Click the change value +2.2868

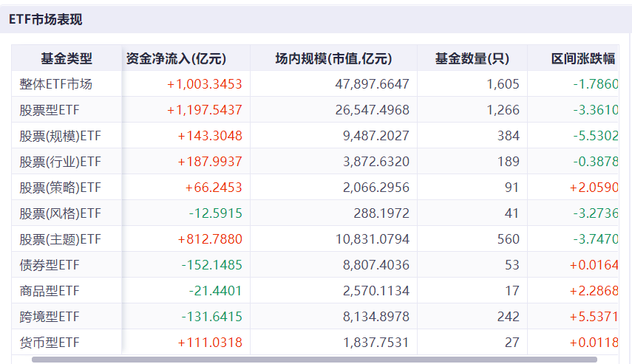[594, 291]
